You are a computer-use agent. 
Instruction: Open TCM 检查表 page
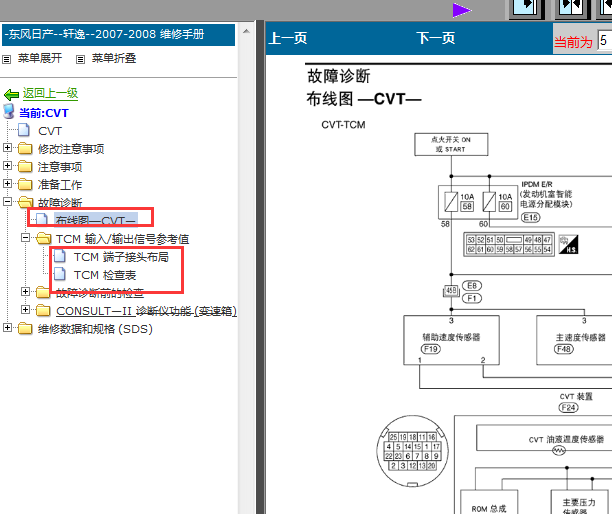tap(105, 275)
